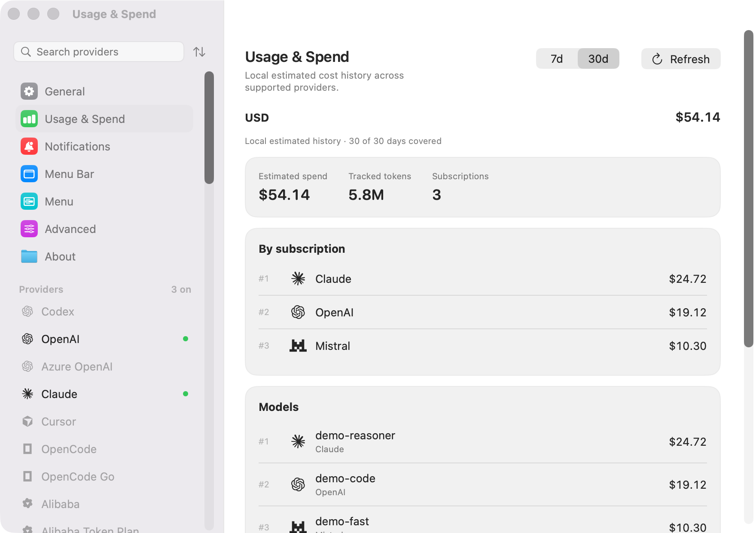756x533 pixels.
Task: Click the demo-reasoner model name
Action: tap(355, 435)
